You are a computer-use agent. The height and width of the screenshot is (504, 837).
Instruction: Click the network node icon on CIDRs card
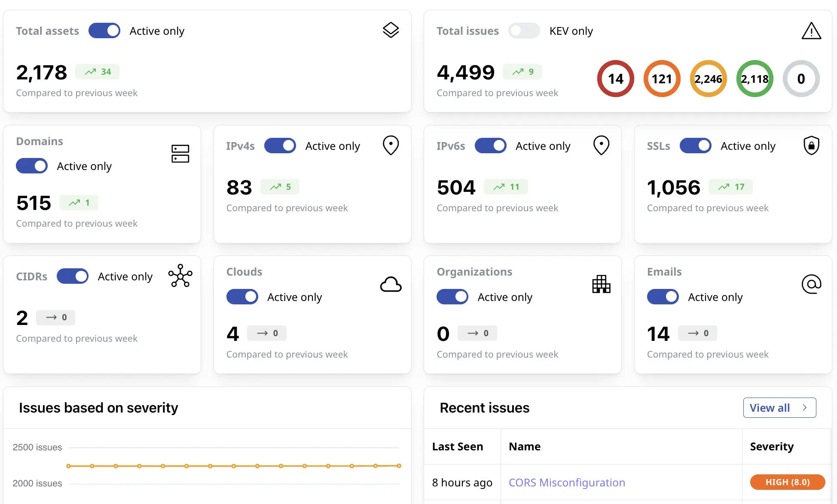point(180,276)
